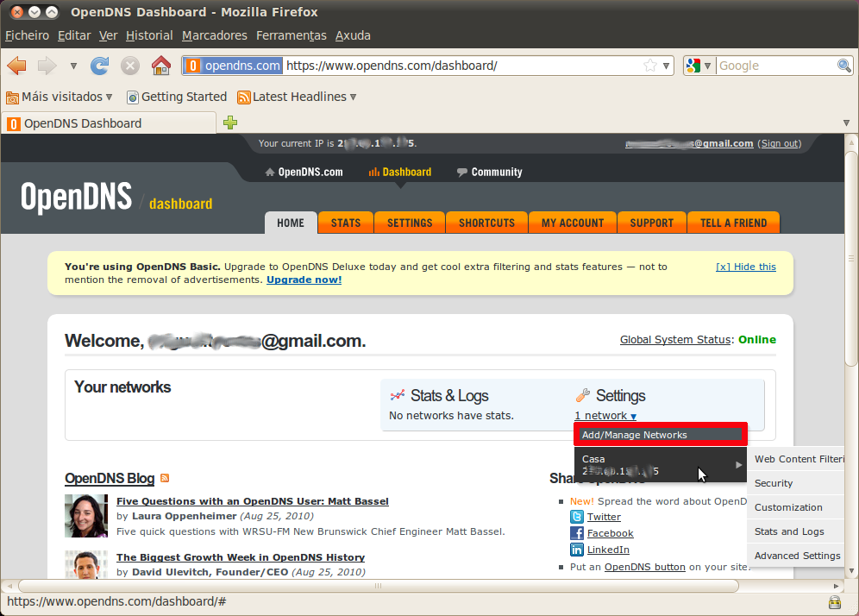Open the Ferramentas menu
Viewport: 859px width, 616px height.
click(292, 35)
